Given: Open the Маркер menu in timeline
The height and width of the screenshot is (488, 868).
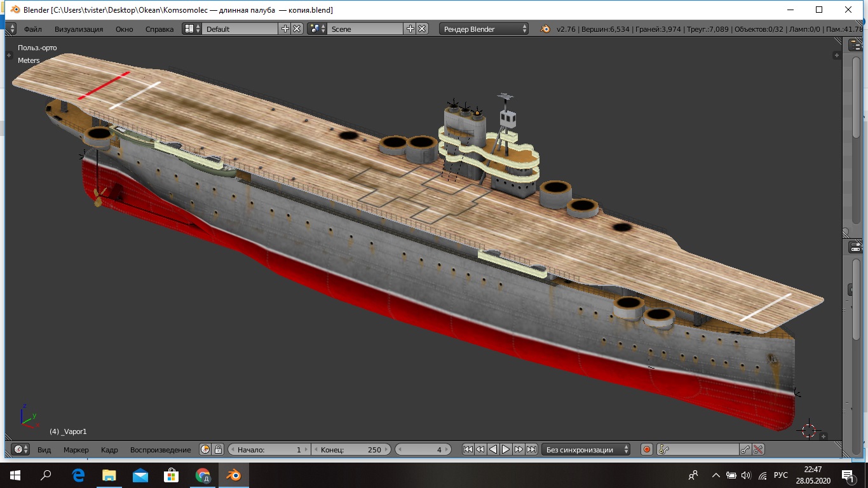Looking at the screenshot, I should 76,449.
